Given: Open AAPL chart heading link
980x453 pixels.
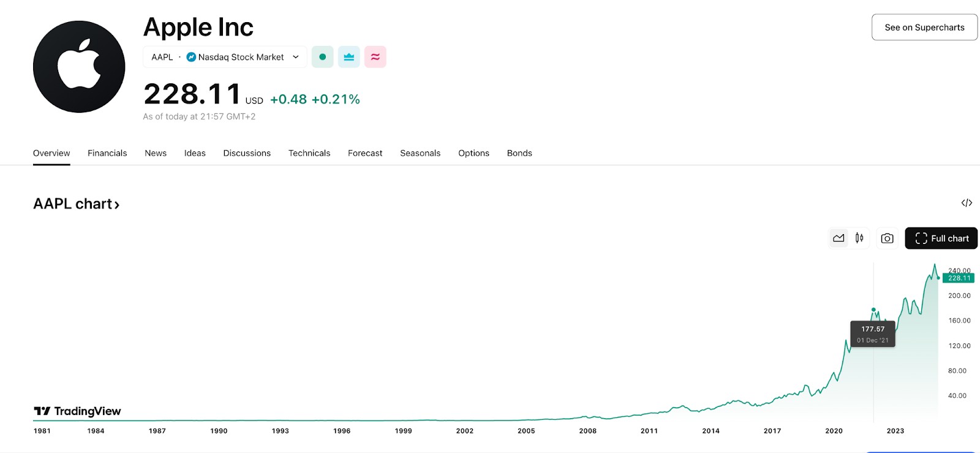Looking at the screenshot, I should (x=77, y=204).
